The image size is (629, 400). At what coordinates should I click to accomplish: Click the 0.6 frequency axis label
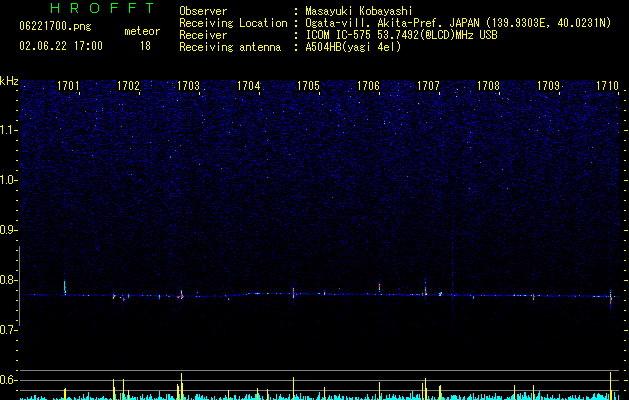9,380
